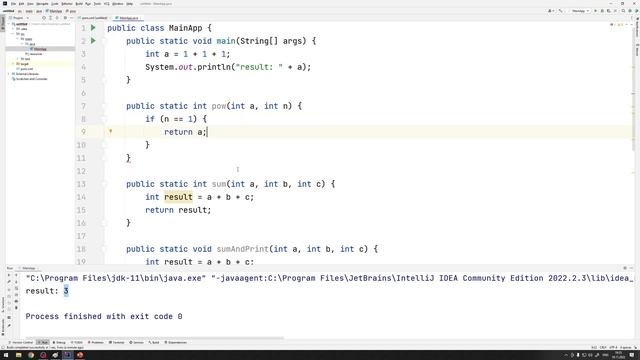
Task: Open the Terminal tool window tab
Action: (x=116, y=342)
